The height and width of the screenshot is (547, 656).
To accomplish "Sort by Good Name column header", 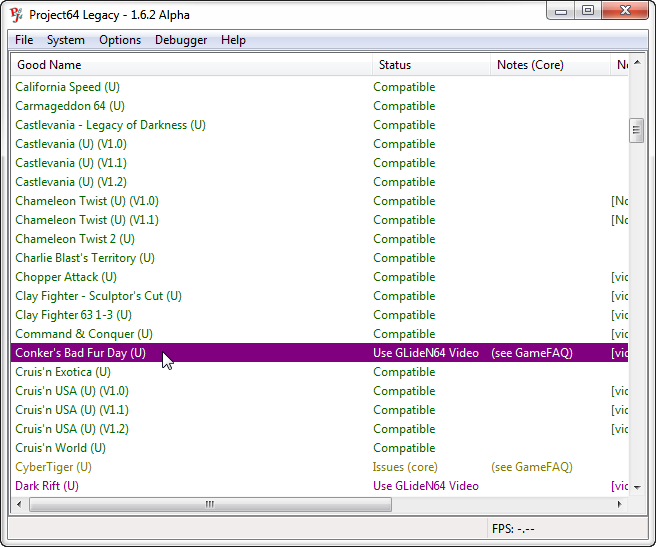I will tap(192, 65).
